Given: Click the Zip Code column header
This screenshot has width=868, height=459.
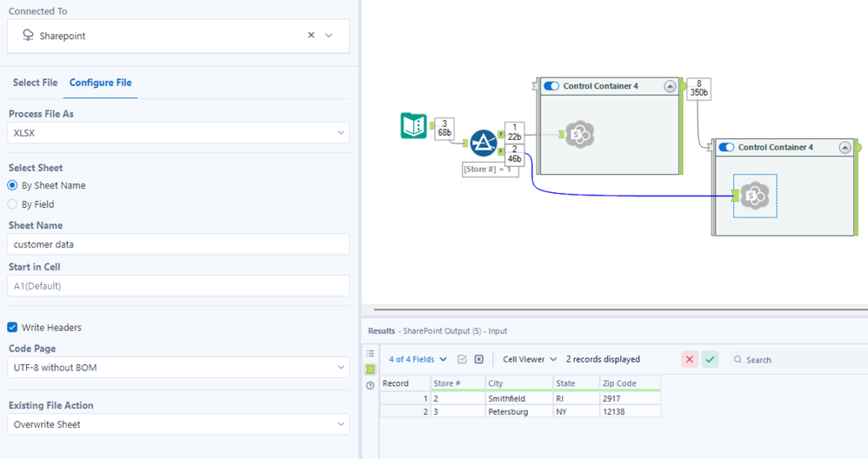Looking at the screenshot, I should 630,383.
